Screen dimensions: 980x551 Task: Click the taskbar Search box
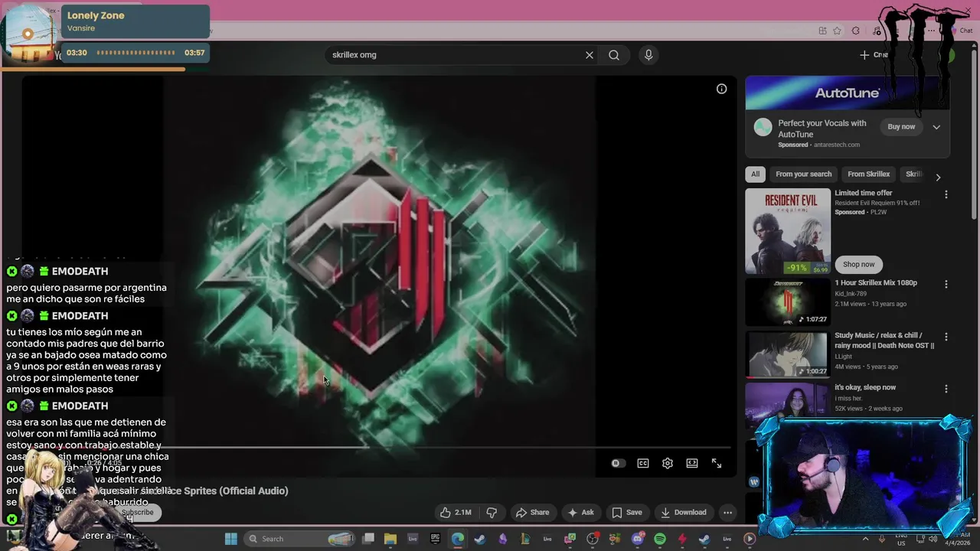(300, 539)
